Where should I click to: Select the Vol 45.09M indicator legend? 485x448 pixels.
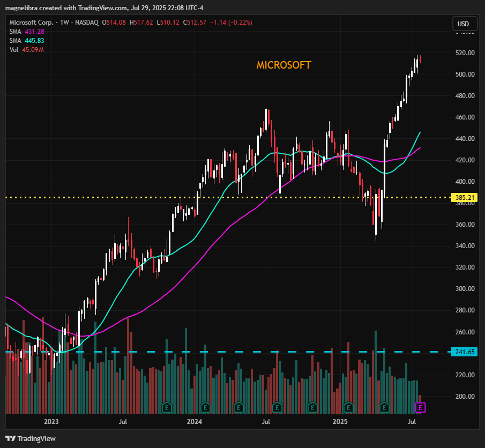27,50
